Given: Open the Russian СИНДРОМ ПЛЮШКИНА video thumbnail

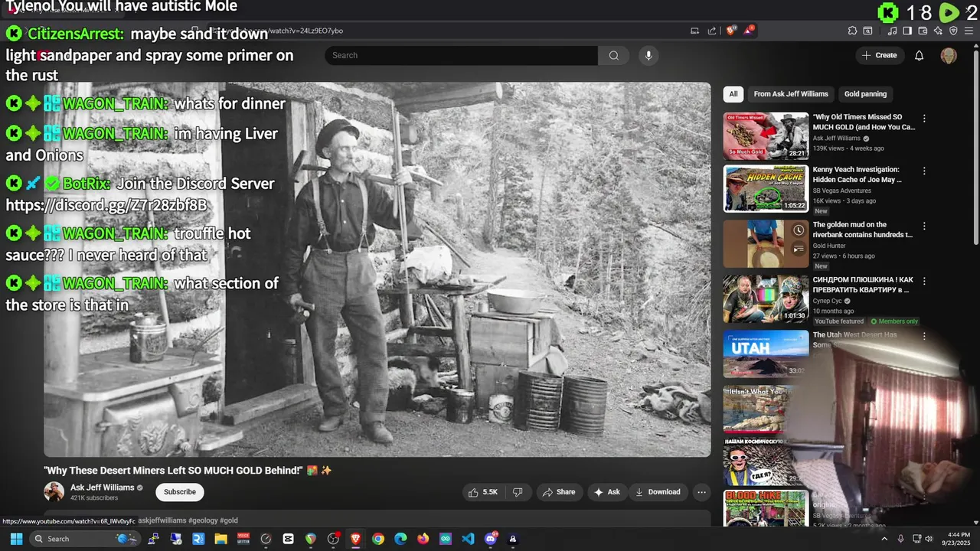Looking at the screenshot, I should pyautogui.click(x=766, y=298).
